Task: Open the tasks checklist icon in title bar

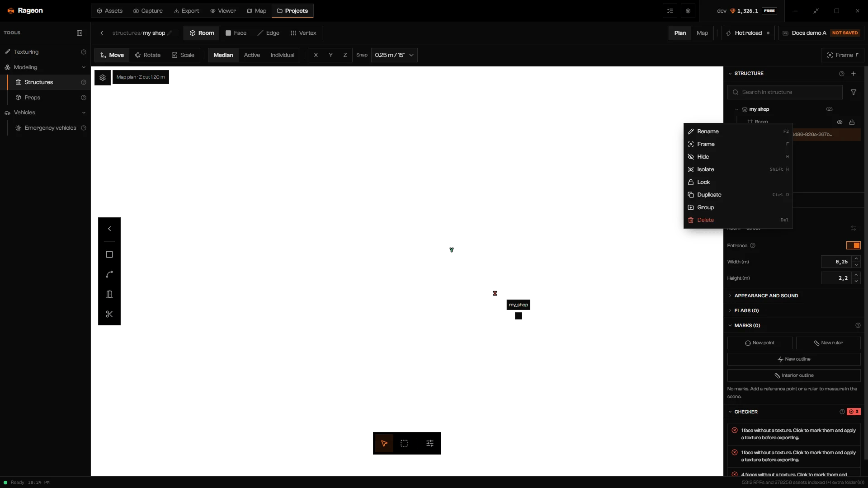Action: click(670, 11)
